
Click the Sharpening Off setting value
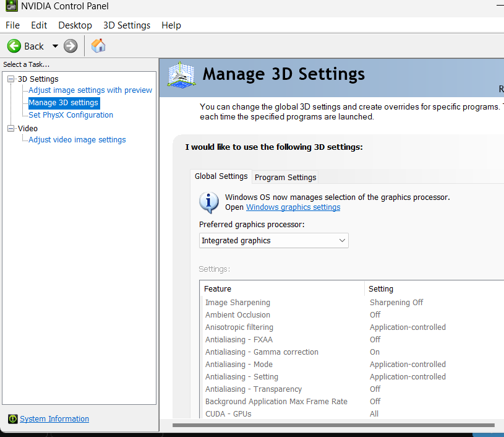[x=396, y=303]
